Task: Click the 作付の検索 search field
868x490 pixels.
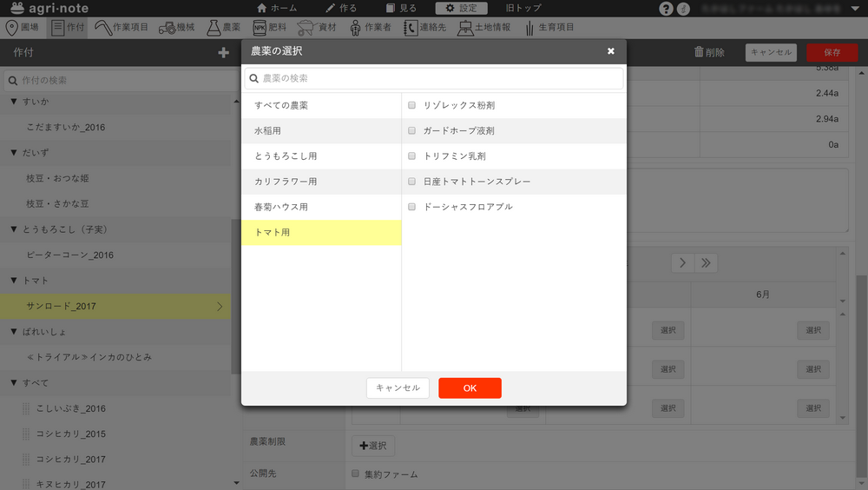Action: [x=120, y=81]
